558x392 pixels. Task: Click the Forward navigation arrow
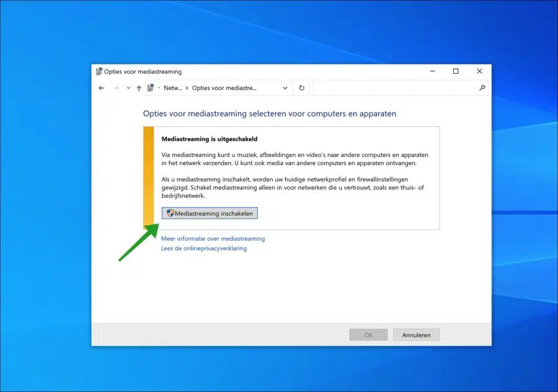pyautogui.click(x=116, y=88)
